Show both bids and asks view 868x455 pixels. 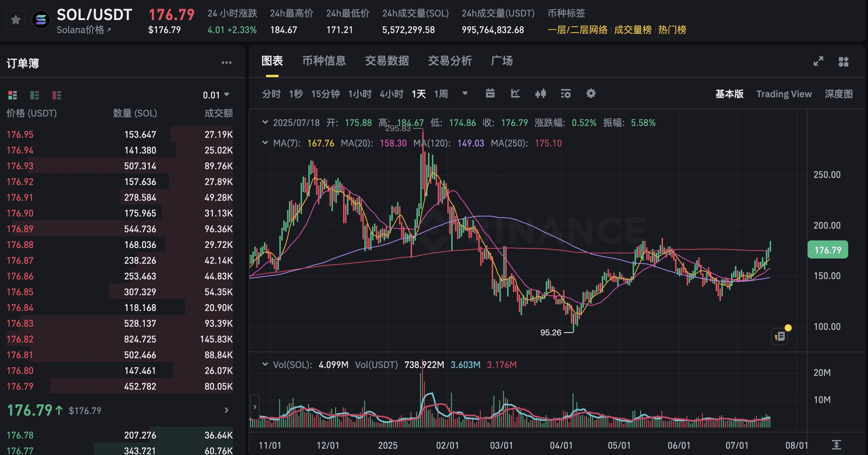[x=13, y=95]
